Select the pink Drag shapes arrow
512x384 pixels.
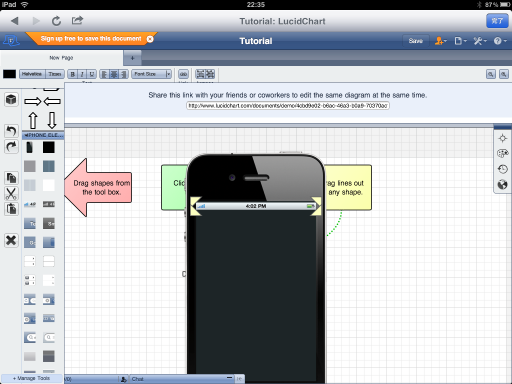[x=98, y=187]
